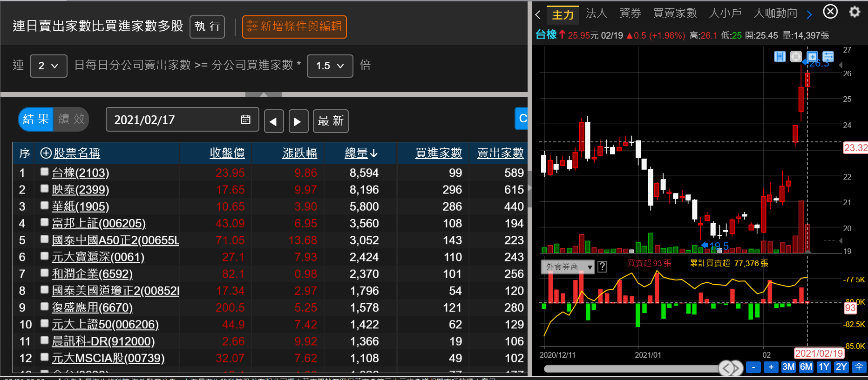This screenshot has height=380, width=868.
Task: Click the 執行 button
Action: 207,27
